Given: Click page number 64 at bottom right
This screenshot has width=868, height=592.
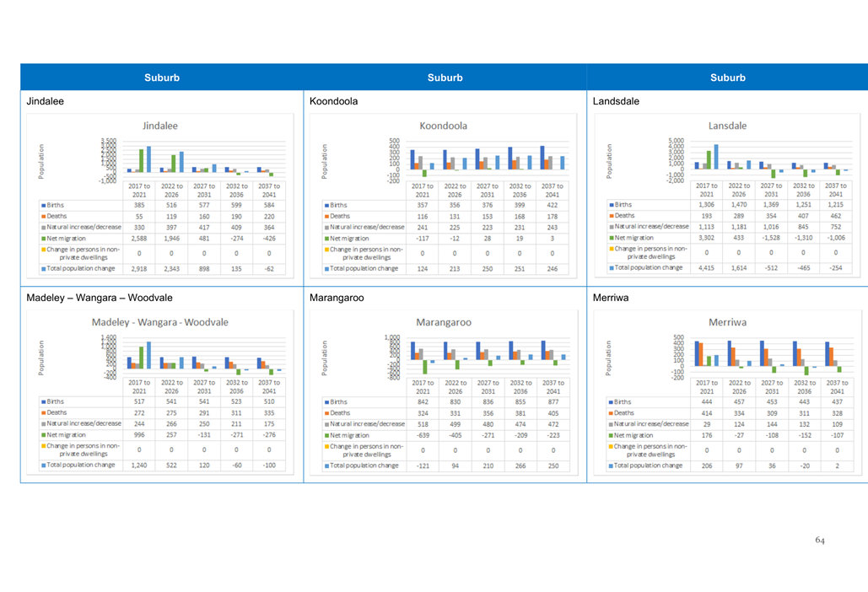Looking at the screenshot, I should [x=821, y=539].
